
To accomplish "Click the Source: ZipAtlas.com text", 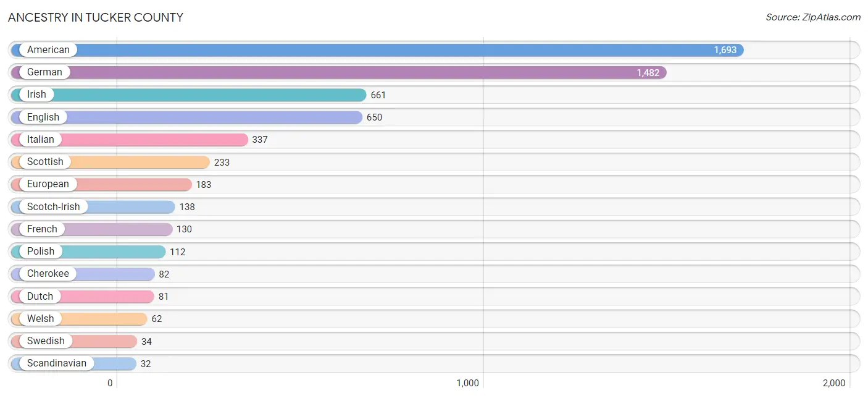I will (813, 17).
